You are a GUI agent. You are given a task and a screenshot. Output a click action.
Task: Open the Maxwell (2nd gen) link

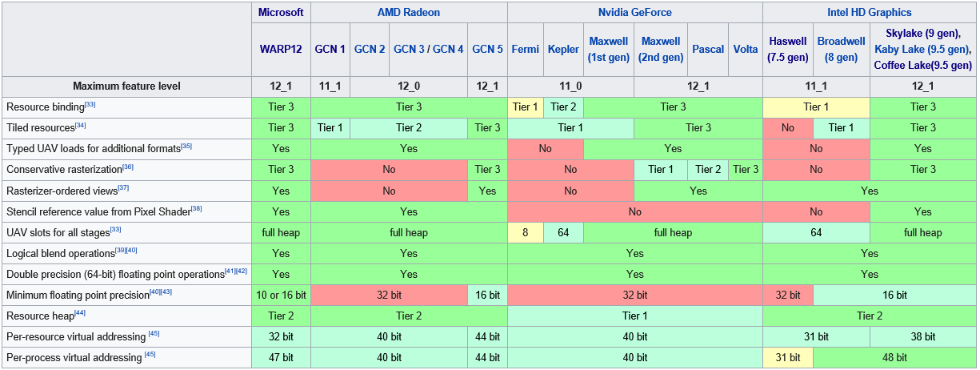click(x=661, y=49)
